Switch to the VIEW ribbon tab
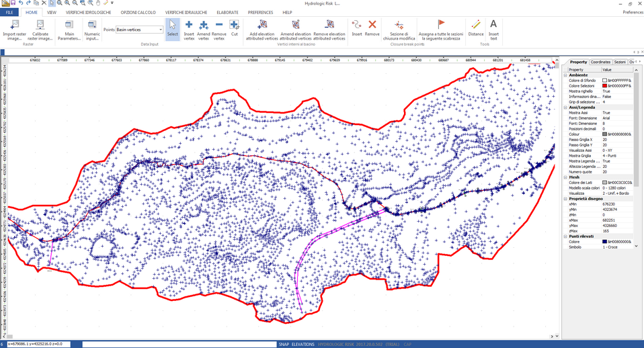The height and width of the screenshot is (348, 644). coord(52,12)
